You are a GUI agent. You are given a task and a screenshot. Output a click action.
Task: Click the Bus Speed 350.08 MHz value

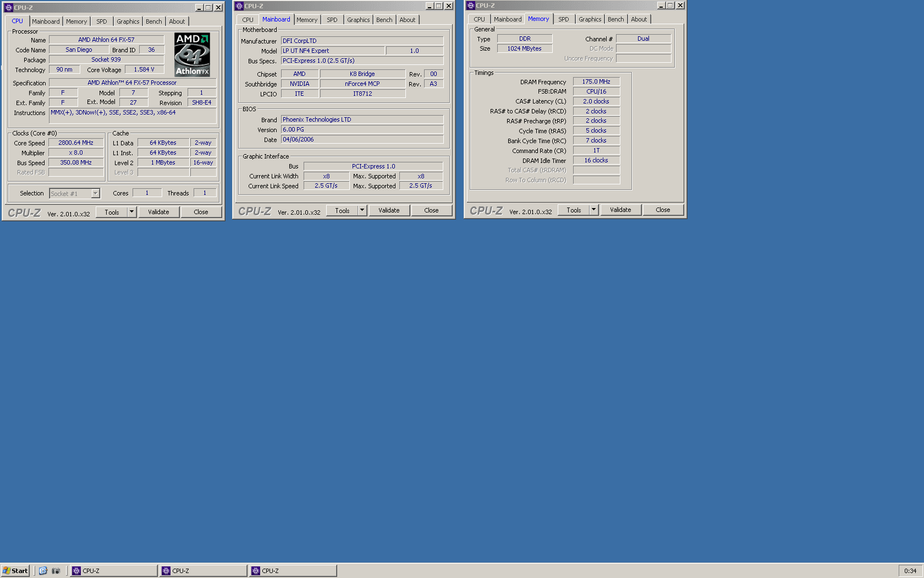(76, 162)
